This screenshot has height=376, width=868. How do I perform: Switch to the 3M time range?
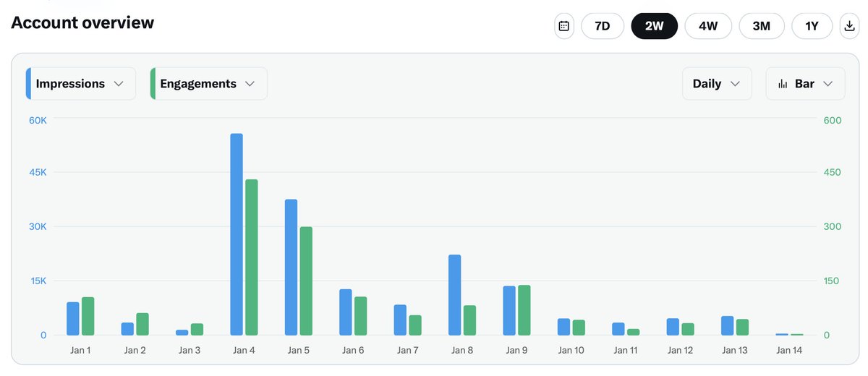point(762,26)
